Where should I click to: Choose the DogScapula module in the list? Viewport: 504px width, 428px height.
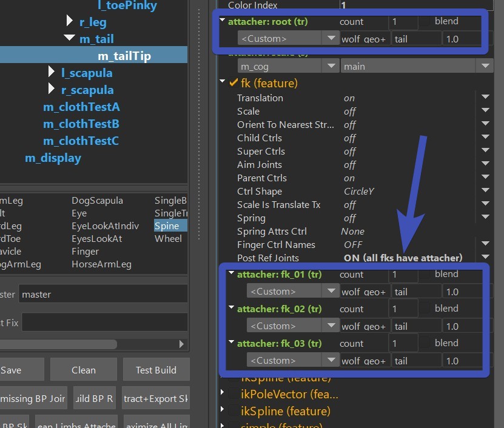point(97,200)
